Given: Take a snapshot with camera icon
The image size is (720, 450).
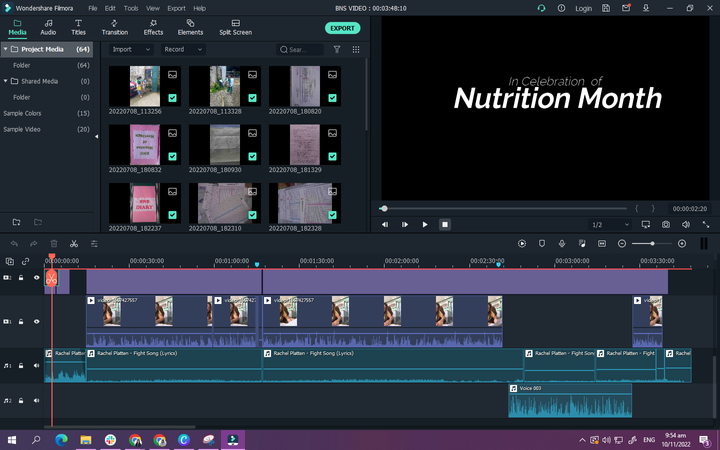Looking at the screenshot, I should (x=666, y=225).
